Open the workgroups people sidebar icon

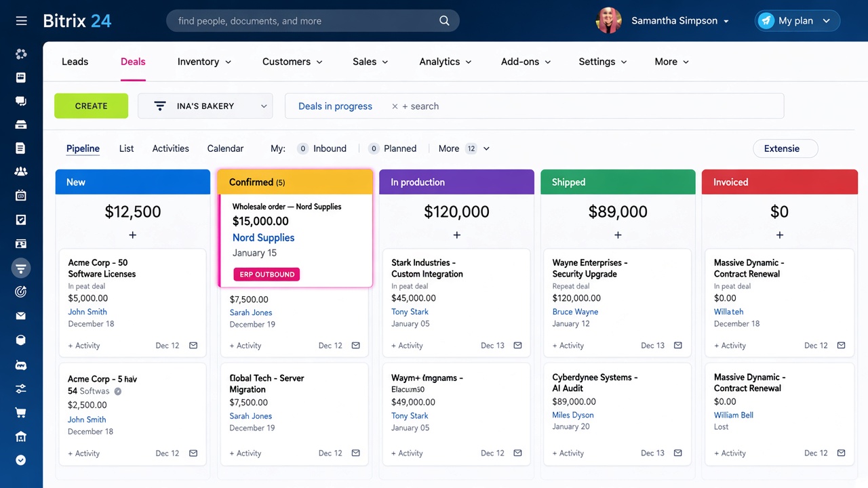point(21,171)
